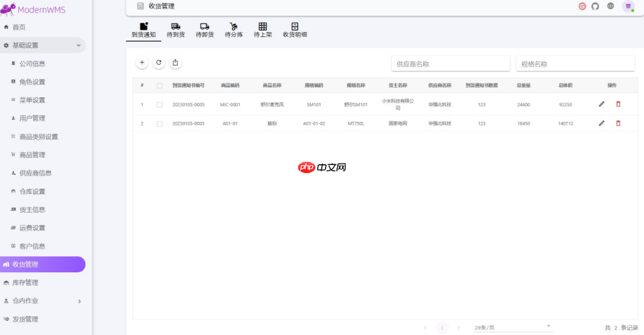Select page 1 in pagination
The height and width of the screenshot is (335, 644).
[x=442, y=328]
